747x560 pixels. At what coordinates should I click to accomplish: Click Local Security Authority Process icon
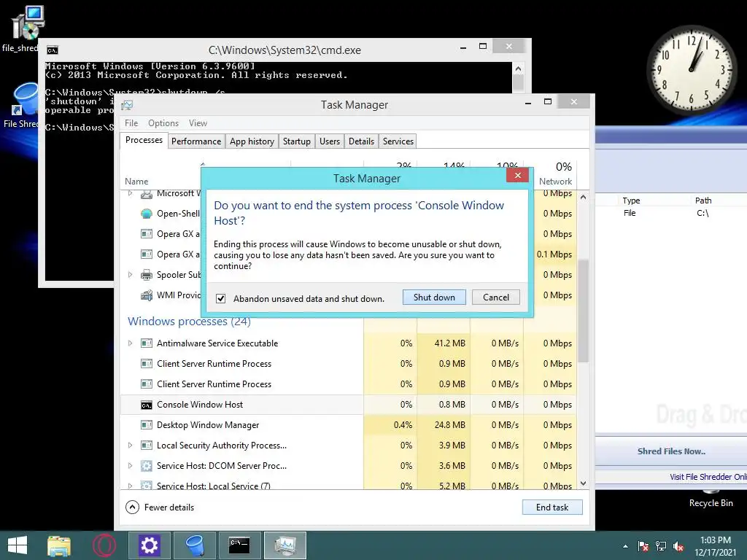146,446
